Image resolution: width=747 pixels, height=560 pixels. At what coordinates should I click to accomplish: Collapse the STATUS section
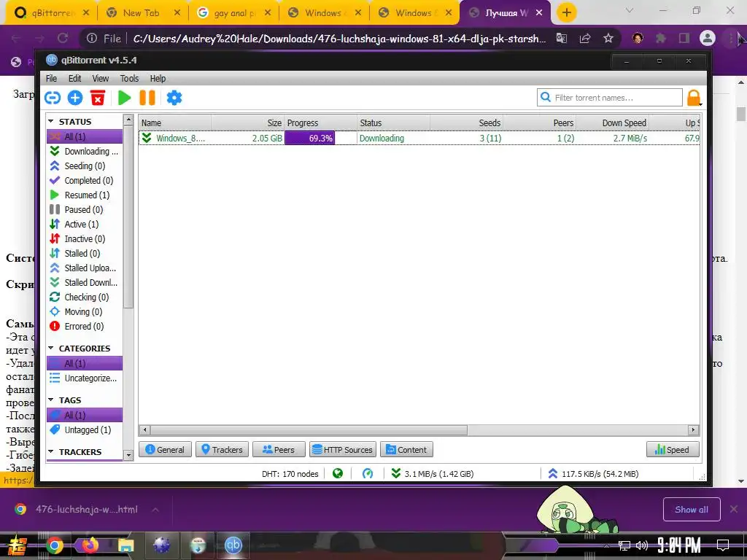[51, 122]
